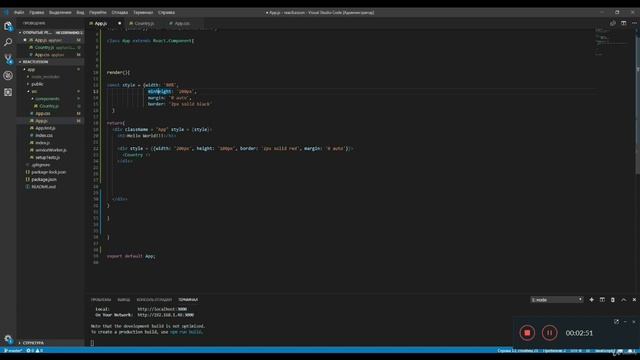Open setupTests.js in the file tree
Viewport: 640px width, 360px height.
(50, 158)
